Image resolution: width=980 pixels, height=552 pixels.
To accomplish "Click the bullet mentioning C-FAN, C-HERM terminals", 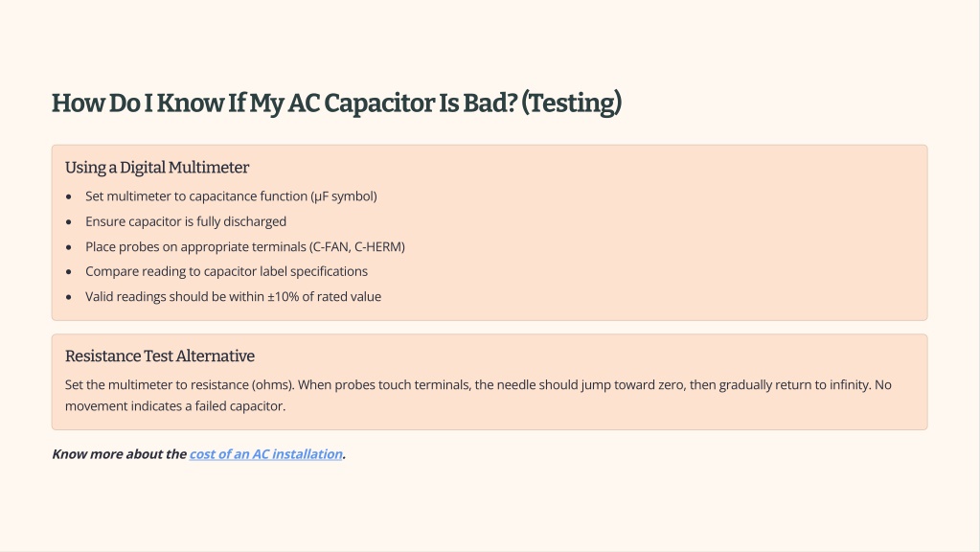I will click(x=245, y=246).
